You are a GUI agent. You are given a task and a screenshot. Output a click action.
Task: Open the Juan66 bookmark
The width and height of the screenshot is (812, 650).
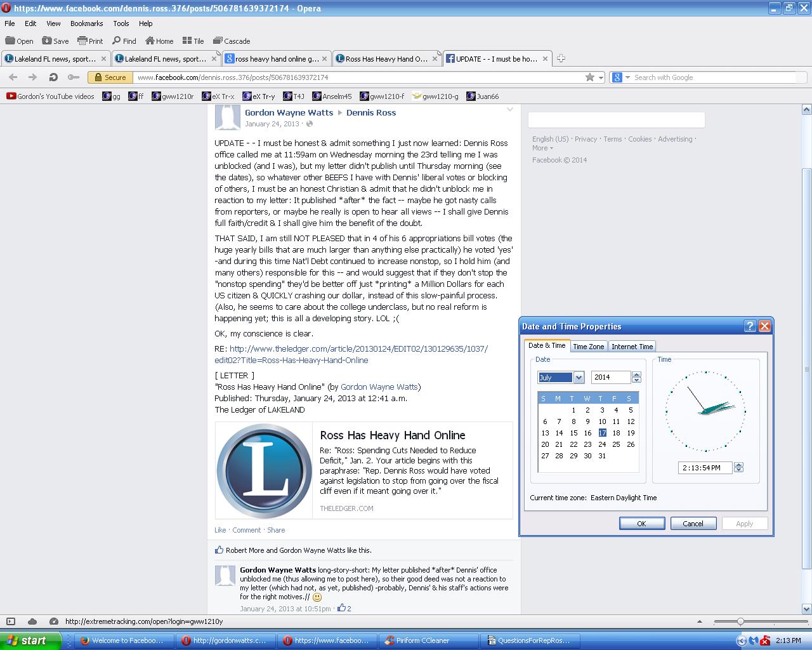coord(482,96)
